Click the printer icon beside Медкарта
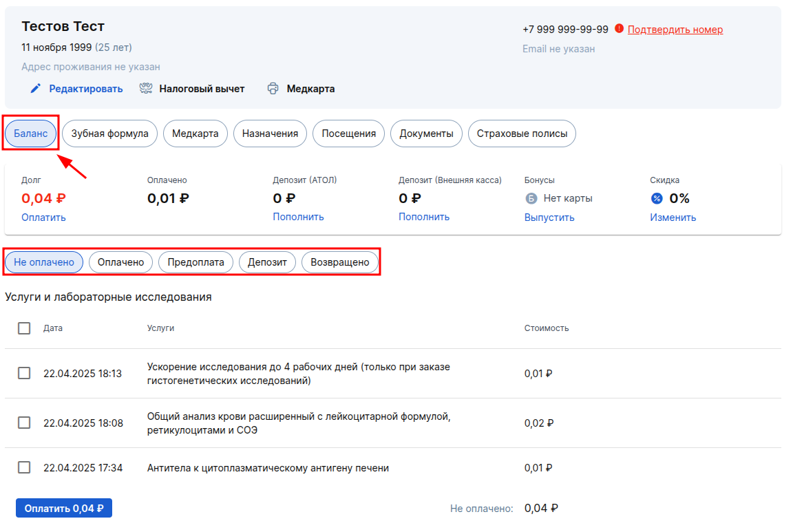The image size is (793, 532). [x=273, y=89]
